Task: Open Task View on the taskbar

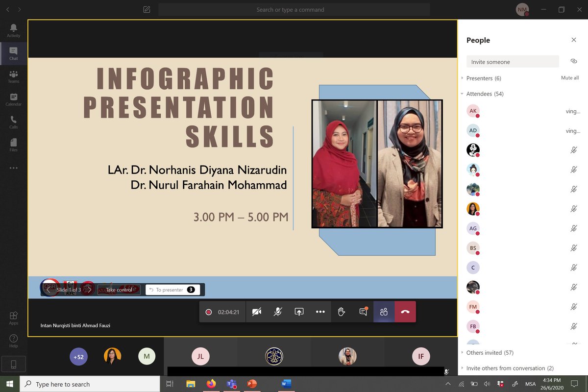Action: 170,384
